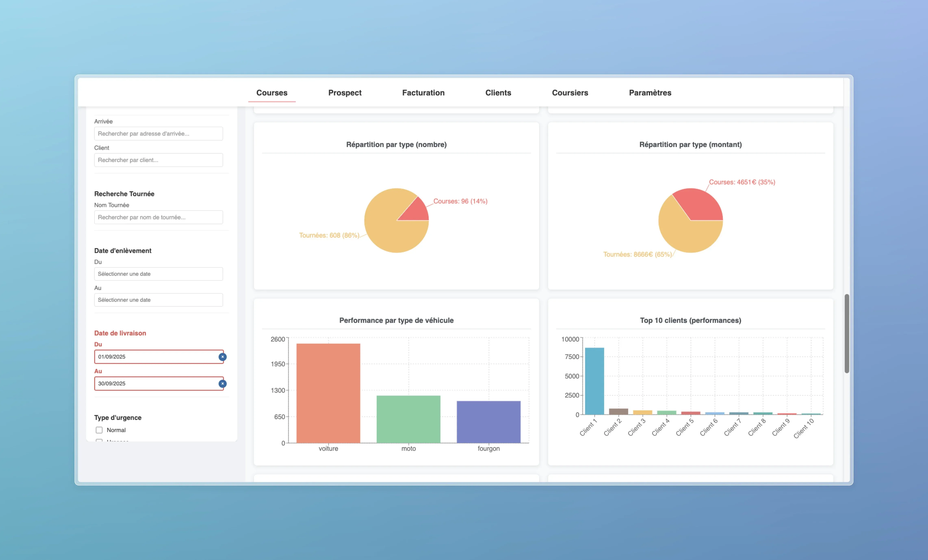Image resolution: width=928 pixels, height=560 pixels.
Task: Click the purple fourgon bar
Action: (489, 422)
